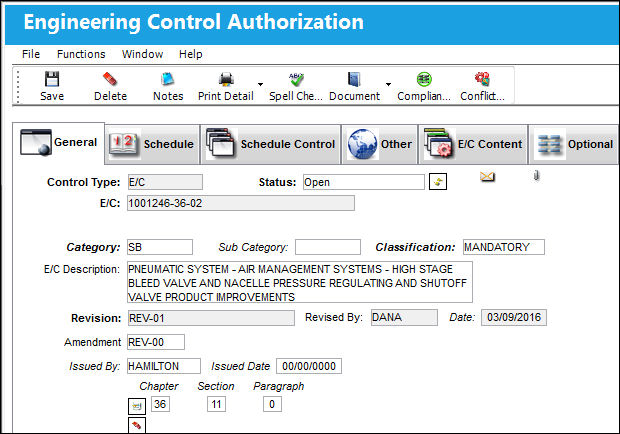Click the Amendment field REV-00

point(156,342)
